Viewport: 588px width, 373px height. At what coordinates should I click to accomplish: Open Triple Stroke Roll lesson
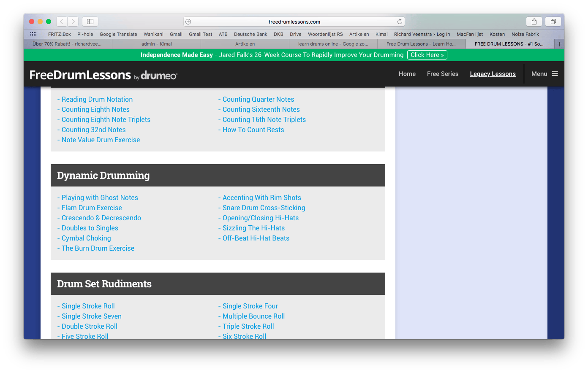(x=248, y=326)
